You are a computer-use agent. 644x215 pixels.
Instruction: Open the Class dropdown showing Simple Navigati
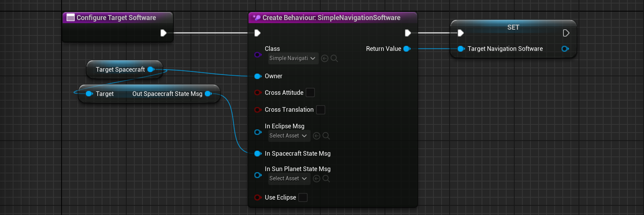coord(293,59)
